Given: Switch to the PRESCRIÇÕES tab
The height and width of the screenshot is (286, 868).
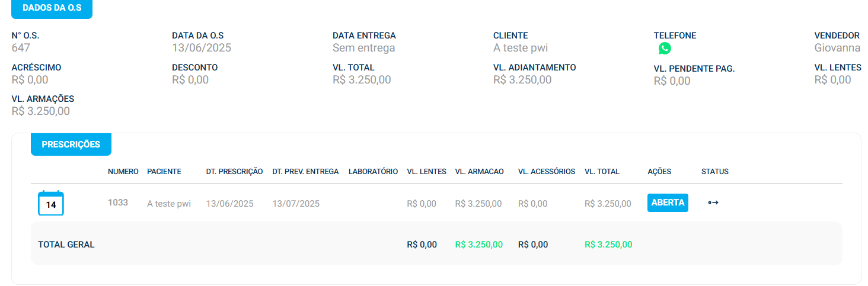Looking at the screenshot, I should (x=71, y=144).
